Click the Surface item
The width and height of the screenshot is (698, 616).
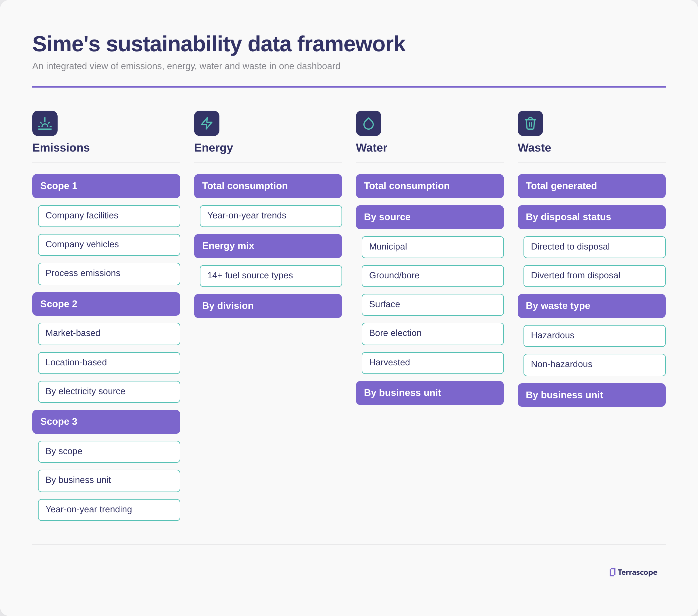(432, 305)
